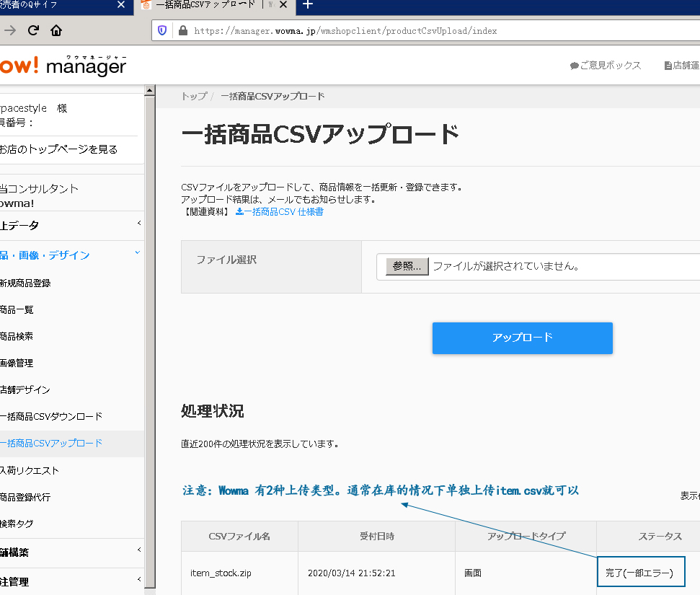The image size is (700, 595).
Task: Close the first browser tab
Action: (120, 5)
